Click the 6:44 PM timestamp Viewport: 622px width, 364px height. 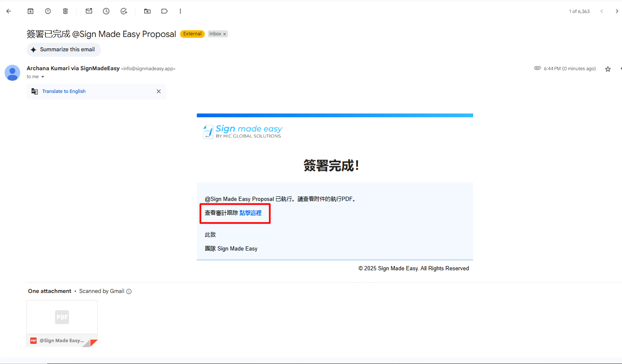pos(570,69)
